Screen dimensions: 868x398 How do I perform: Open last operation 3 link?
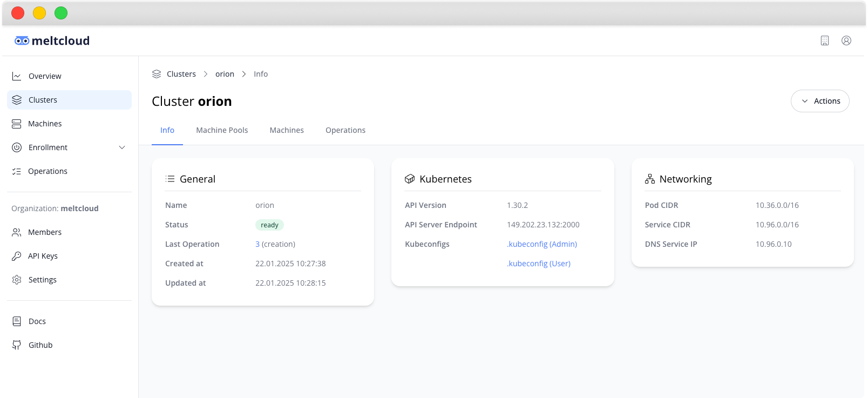[x=257, y=244]
